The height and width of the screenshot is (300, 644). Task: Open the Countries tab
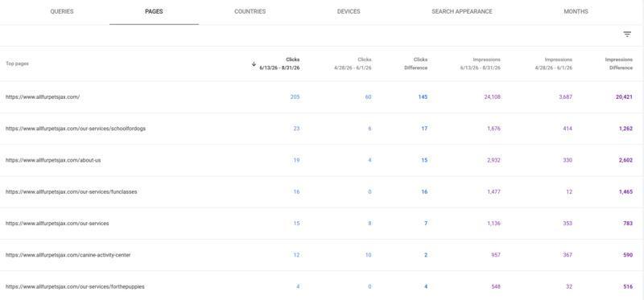coord(250,11)
